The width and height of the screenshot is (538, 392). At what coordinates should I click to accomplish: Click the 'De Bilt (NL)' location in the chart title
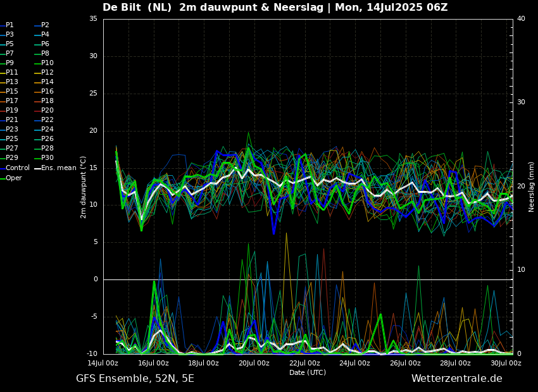pos(137,7)
